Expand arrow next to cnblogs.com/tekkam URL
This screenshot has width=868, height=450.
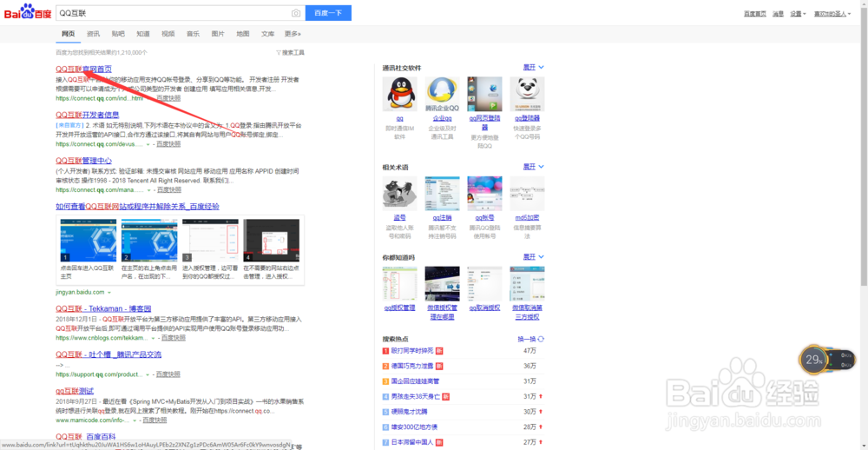152,338
